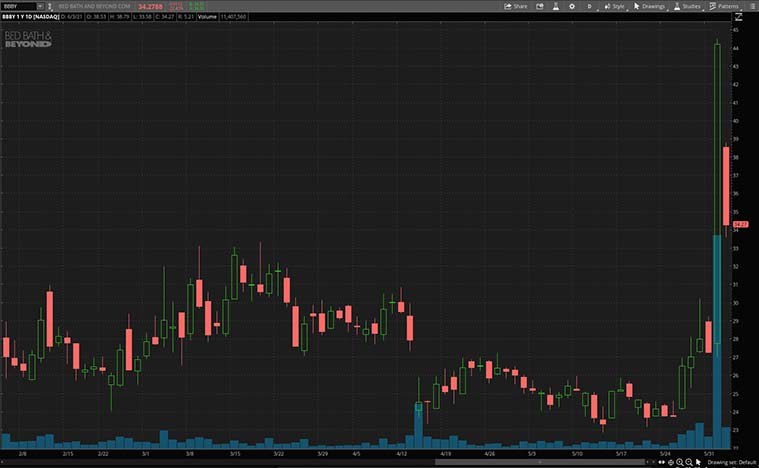The image size is (759, 468).
Task: Open the Patterns menu
Action: coord(724,6)
